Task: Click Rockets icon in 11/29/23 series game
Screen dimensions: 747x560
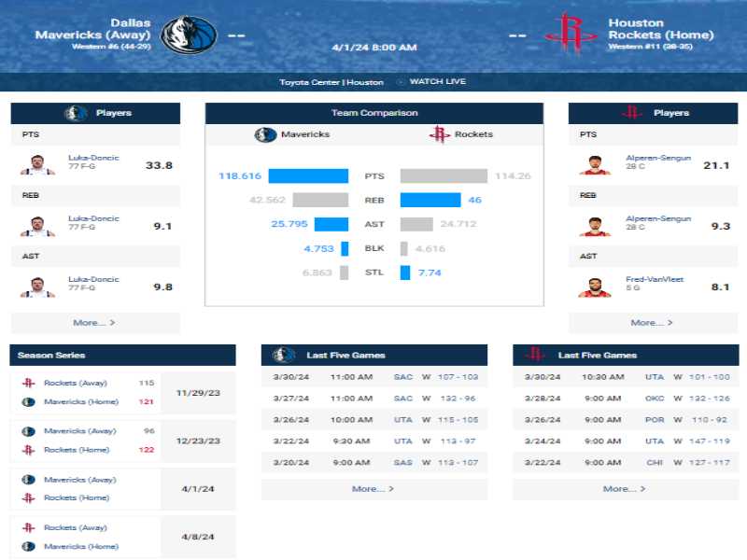Action: (x=29, y=383)
